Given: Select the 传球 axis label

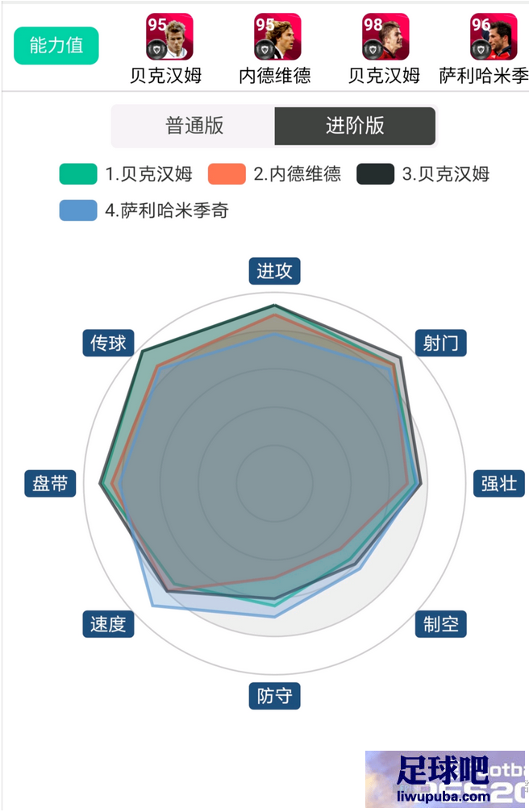Looking at the screenshot, I should [108, 343].
